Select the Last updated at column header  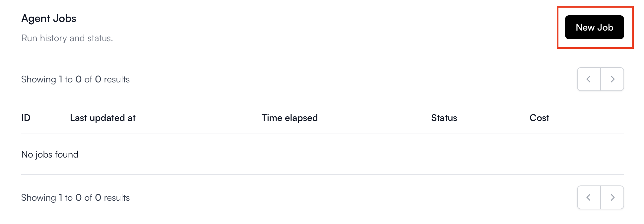coord(103,118)
